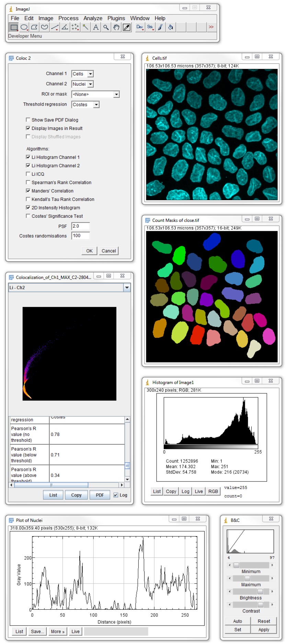Select the Rectangle selection tool
Image resolution: width=287 pixels, height=644 pixels.
pos(14,27)
